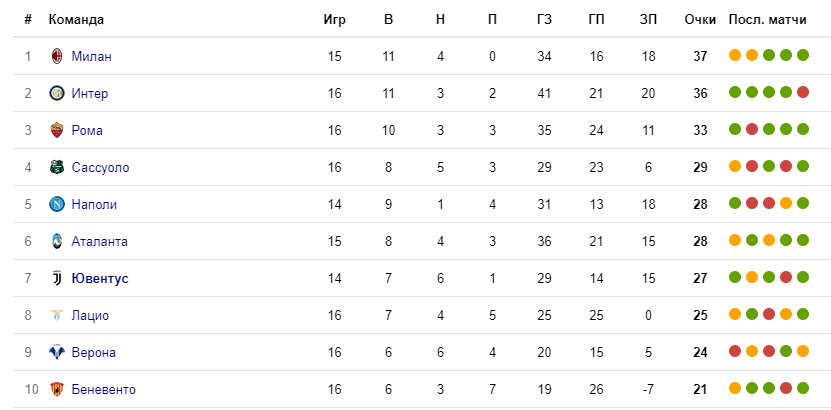Click the Juventus club crest icon
The width and height of the screenshot is (831, 410).
click(x=57, y=279)
